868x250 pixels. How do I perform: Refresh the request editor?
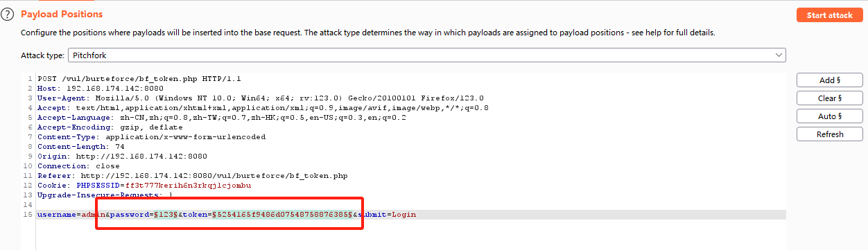click(x=830, y=134)
